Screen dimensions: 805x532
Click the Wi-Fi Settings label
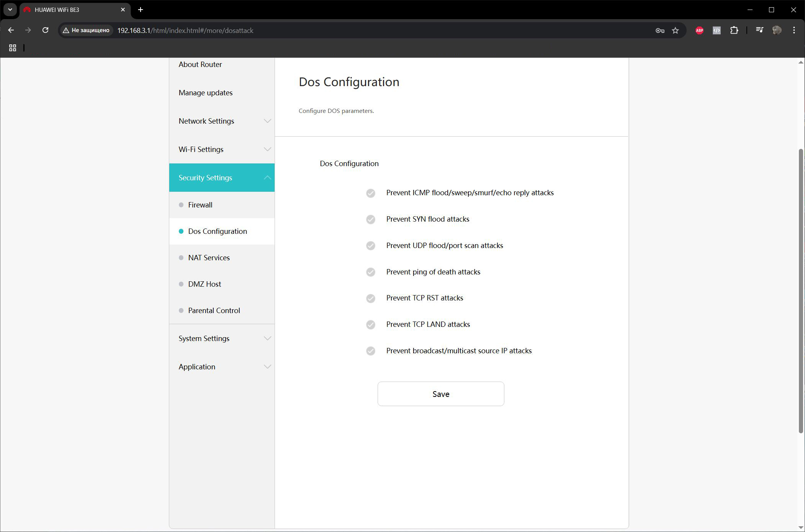pyautogui.click(x=201, y=149)
